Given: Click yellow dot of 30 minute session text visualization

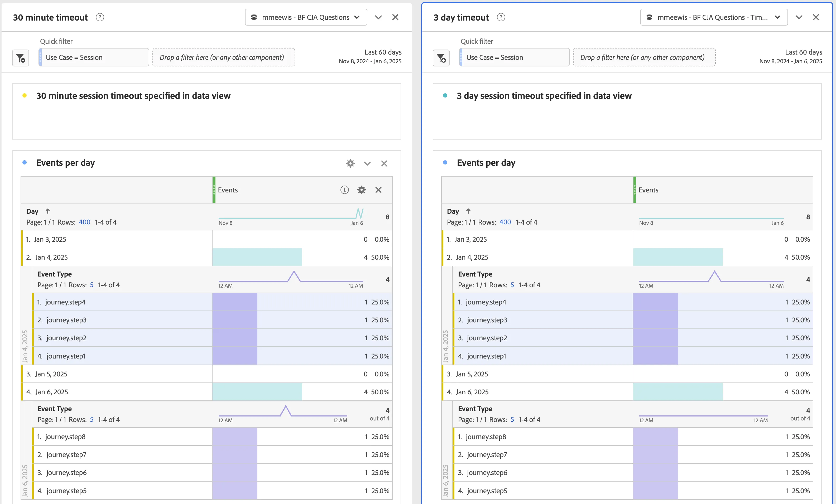Looking at the screenshot, I should coord(25,96).
